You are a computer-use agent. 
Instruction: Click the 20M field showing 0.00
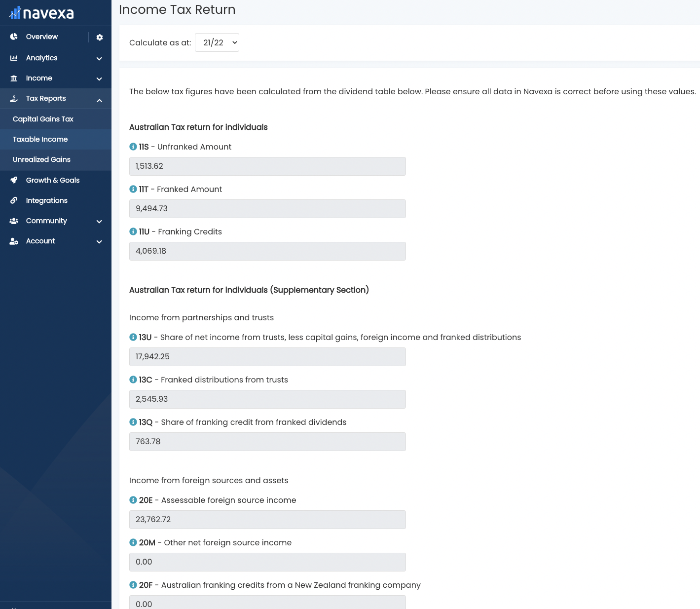pos(267,562)
